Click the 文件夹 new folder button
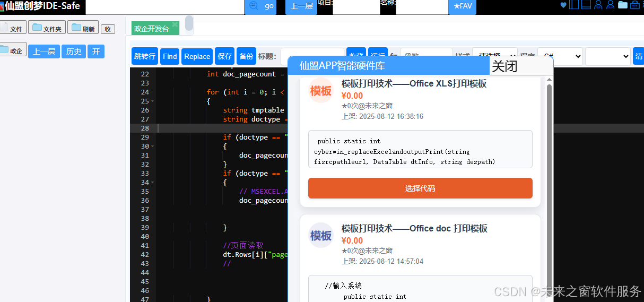This screenshot has height=302, width=644. (x=47, y=28)
